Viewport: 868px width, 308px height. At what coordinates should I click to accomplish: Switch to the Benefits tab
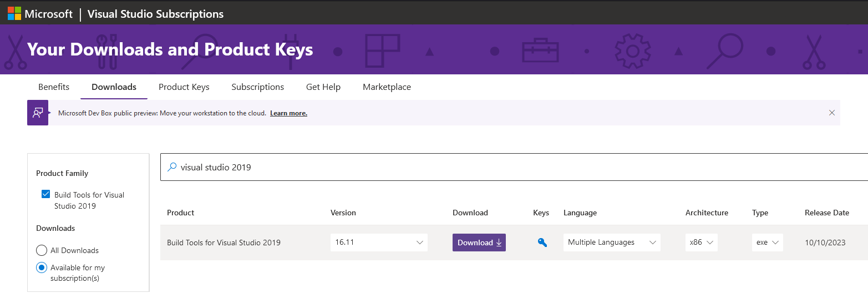[x=54, y=87]
